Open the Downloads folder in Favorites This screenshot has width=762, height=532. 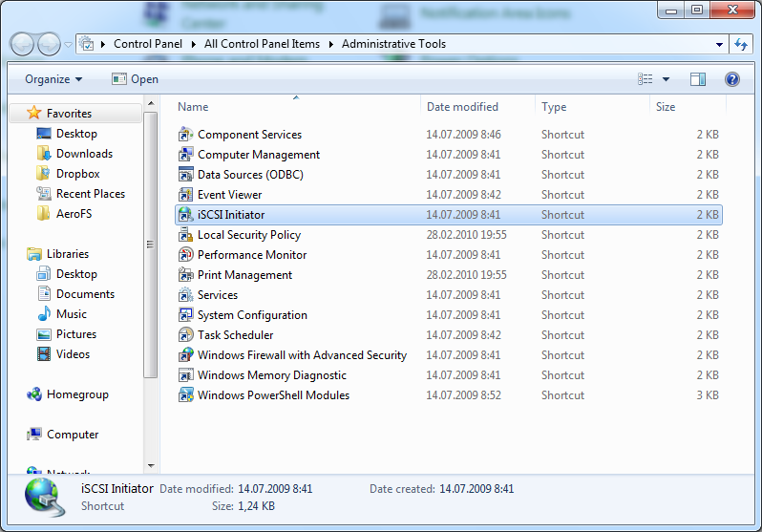[x=74, y=154]
